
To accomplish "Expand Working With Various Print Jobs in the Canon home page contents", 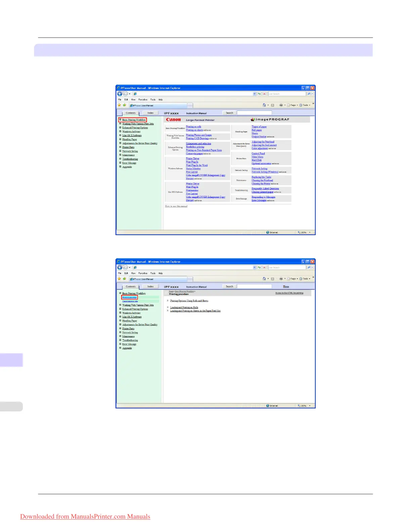I will point(120,124).
